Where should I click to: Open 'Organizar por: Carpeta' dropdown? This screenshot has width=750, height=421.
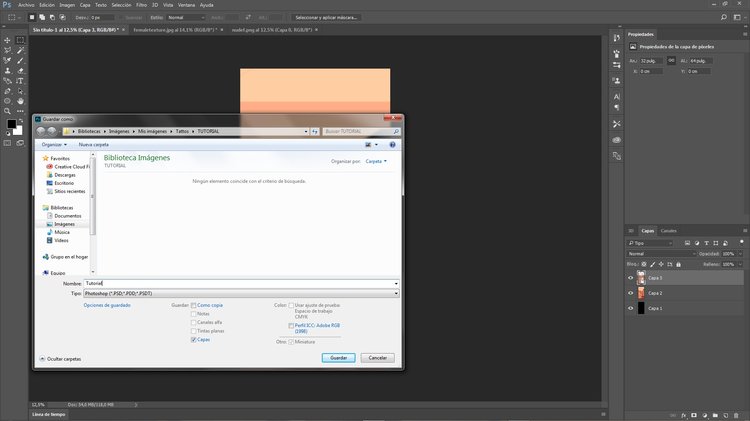(x=376, y=161)
